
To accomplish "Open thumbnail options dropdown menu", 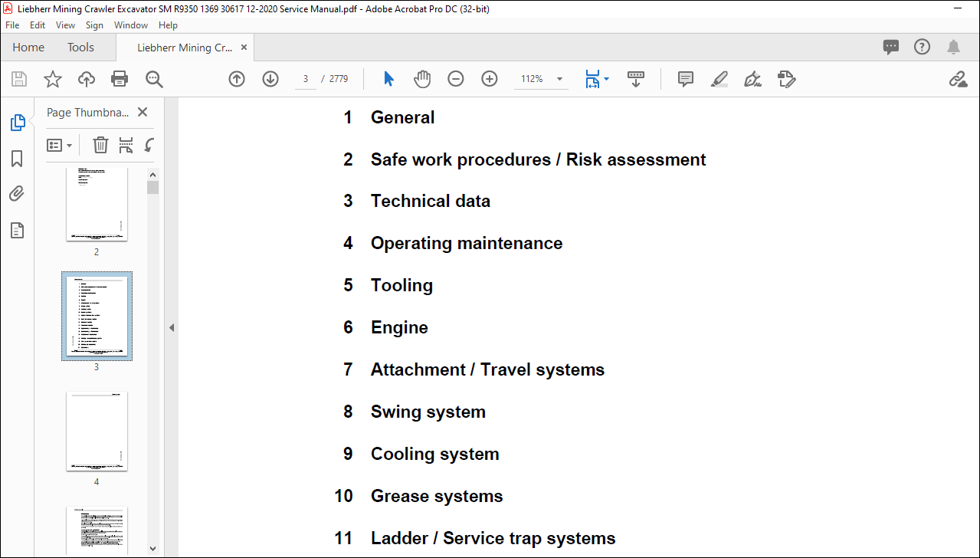I will (60, 145).
